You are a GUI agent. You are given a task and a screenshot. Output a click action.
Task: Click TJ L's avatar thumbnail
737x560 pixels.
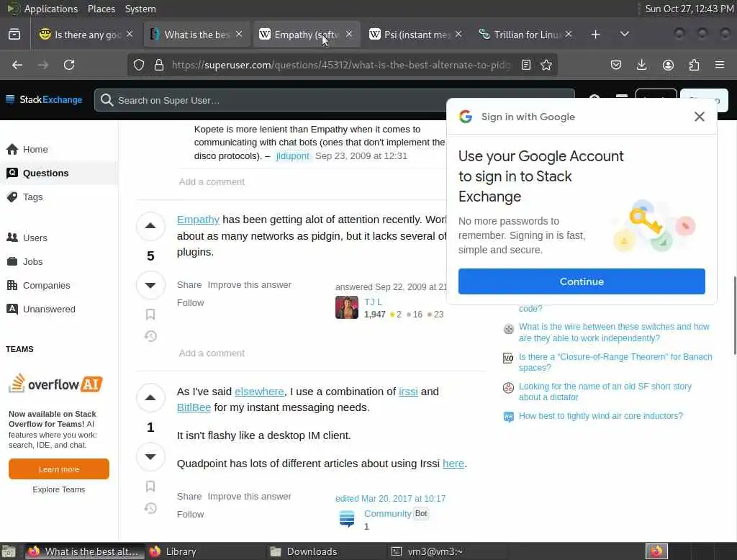346,307
